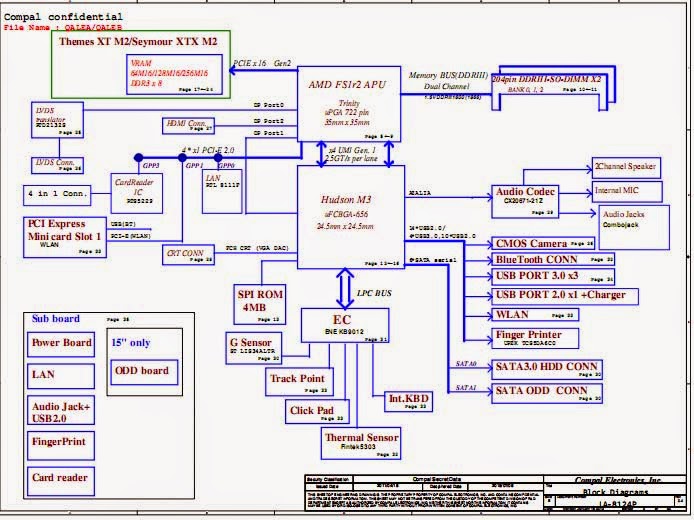694x520 pixels.
Task: Select the EC ENE KB9012 block
Action: (345, 325)
